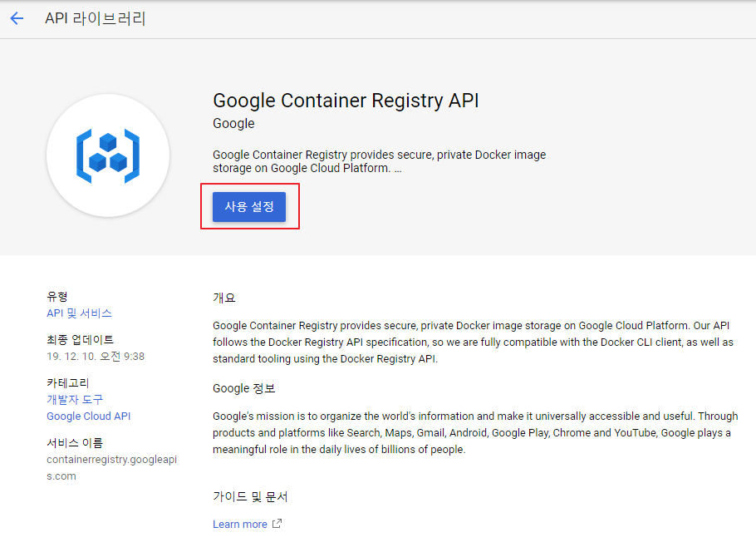
Task: Click the Google's mission paragraph
Action: click(x=475, y=432)
